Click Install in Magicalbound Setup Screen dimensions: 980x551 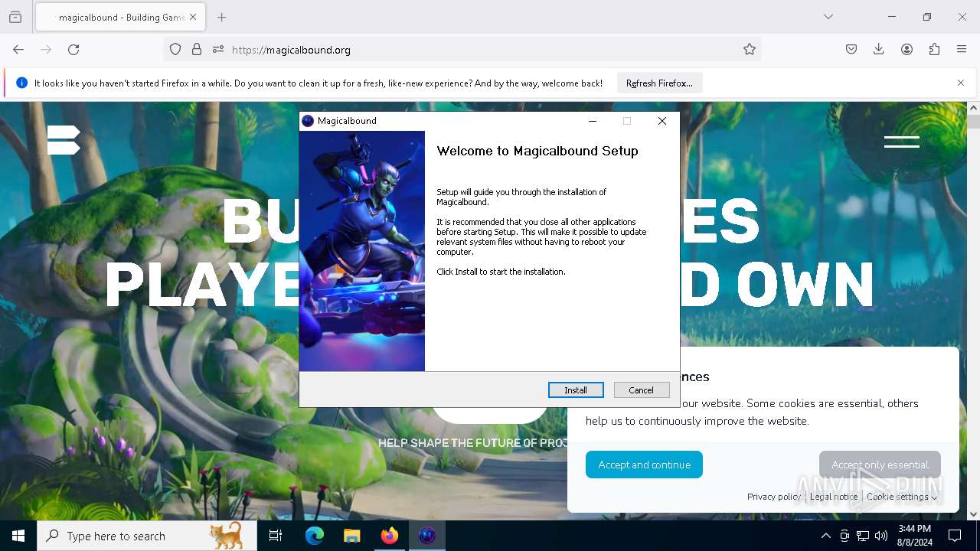[x=576, y=390]
